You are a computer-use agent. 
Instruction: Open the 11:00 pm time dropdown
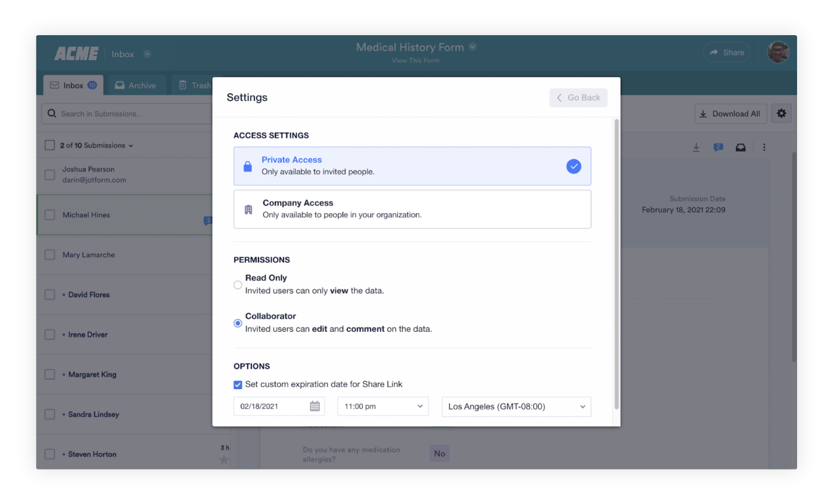click(382, 406)
